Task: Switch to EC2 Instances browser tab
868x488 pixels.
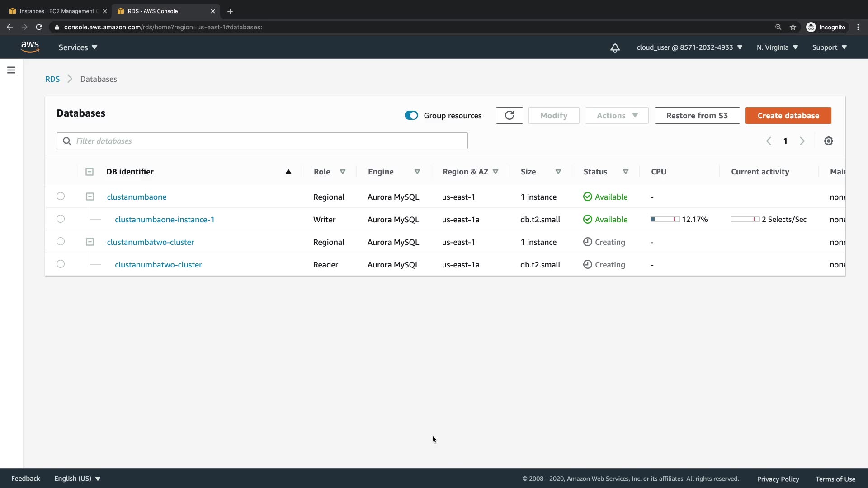Action: point(57,11)
